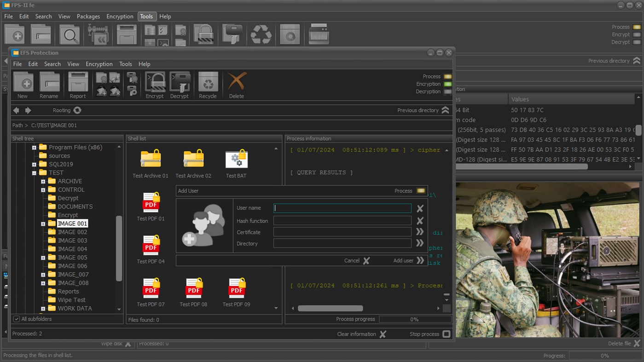Screen dimensions: 644x362
Task: Click Cancel in the Add User dialog
Action: click(x=357, y=260)
